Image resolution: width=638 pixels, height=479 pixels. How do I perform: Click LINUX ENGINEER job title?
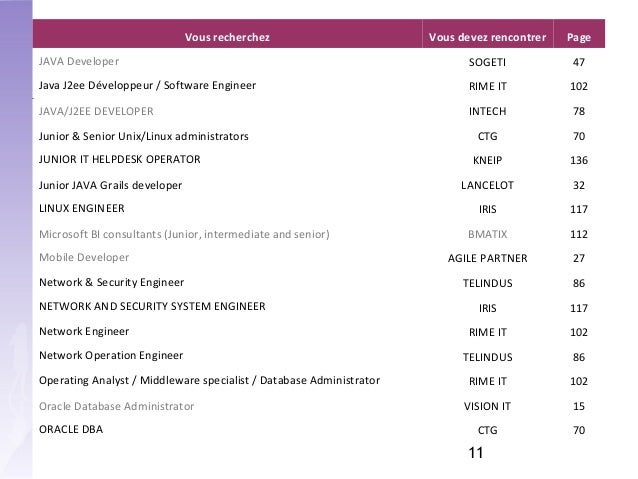pyautogui.click(x=81, y=209)
